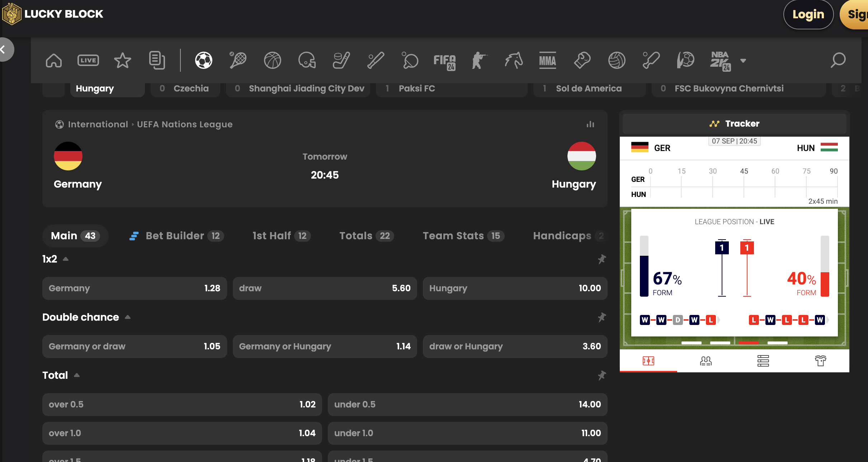Expand more sports dropdown arrow

pyautogui.click(x=743, y=61)
